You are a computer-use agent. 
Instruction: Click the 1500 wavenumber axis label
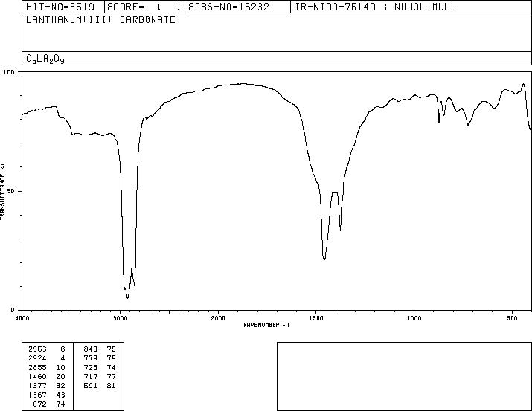[x=316, y=318]
